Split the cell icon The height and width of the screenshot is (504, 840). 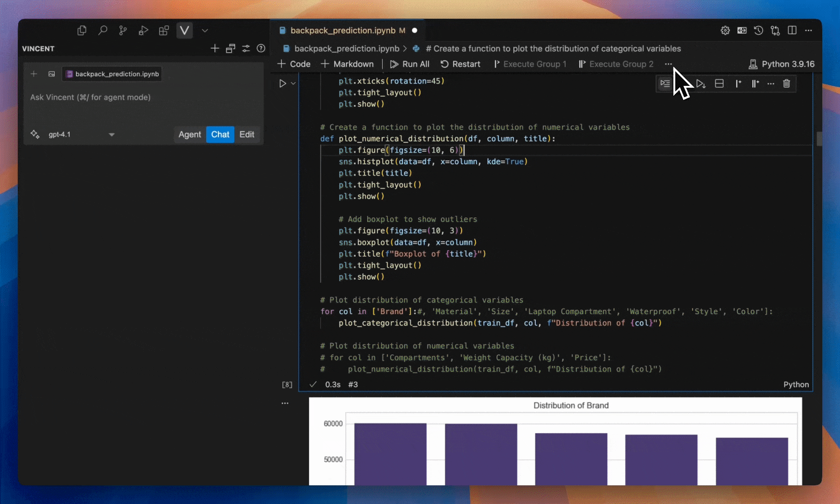click(719, 84)
